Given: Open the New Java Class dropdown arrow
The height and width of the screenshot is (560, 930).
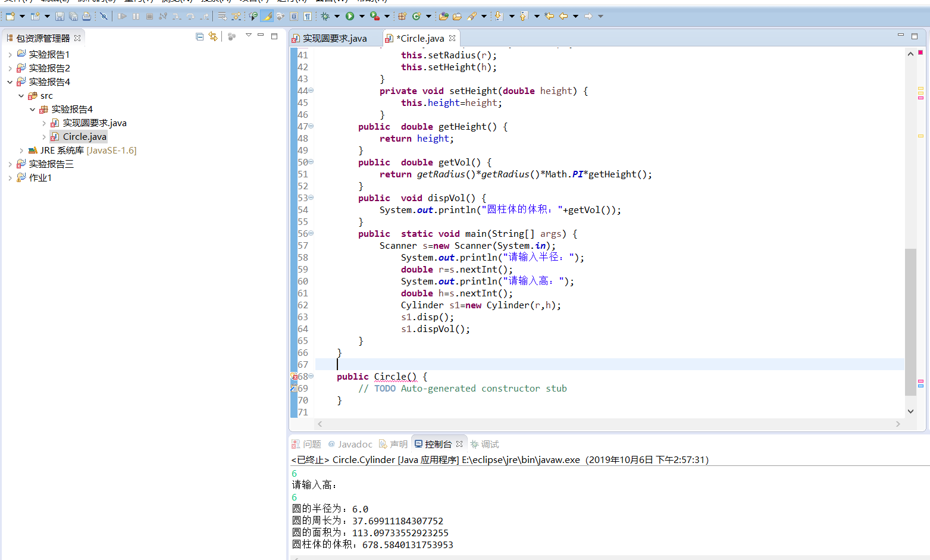Looking at the screenshot, I should point(428,16).
